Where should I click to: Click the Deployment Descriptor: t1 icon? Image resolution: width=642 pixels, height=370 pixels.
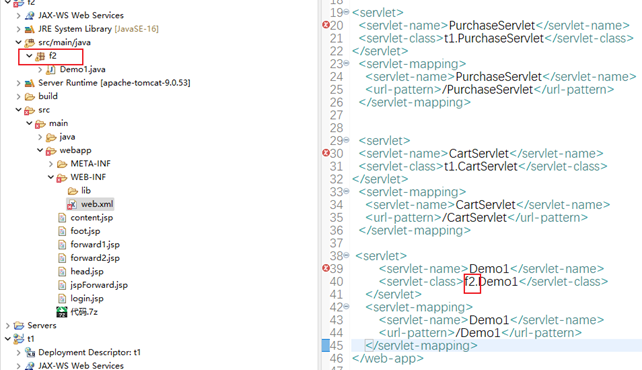[29, 352]
